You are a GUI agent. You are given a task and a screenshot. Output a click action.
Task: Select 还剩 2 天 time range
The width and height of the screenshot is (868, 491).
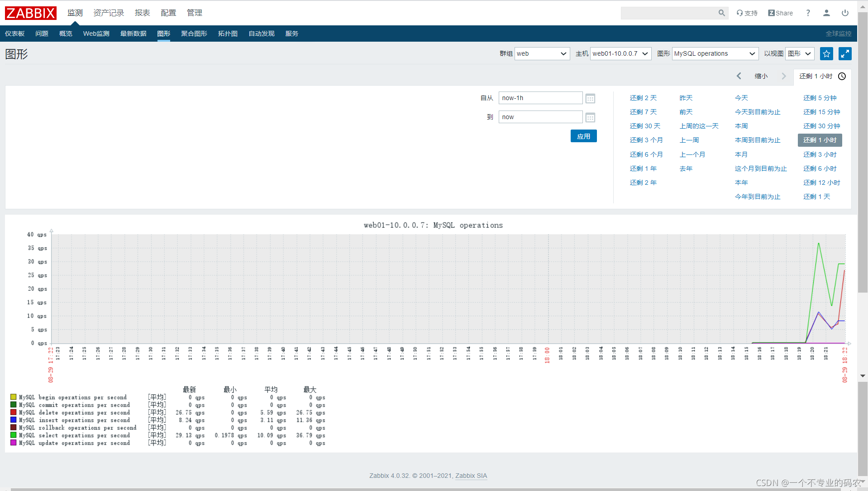click(643, 98)
